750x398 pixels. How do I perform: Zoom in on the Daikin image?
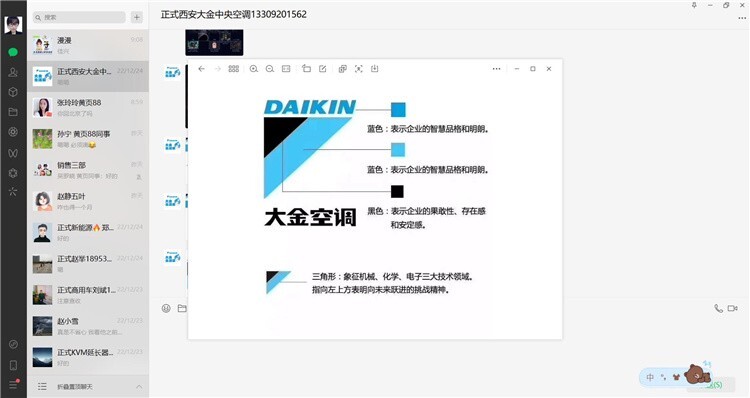[254, 69]
